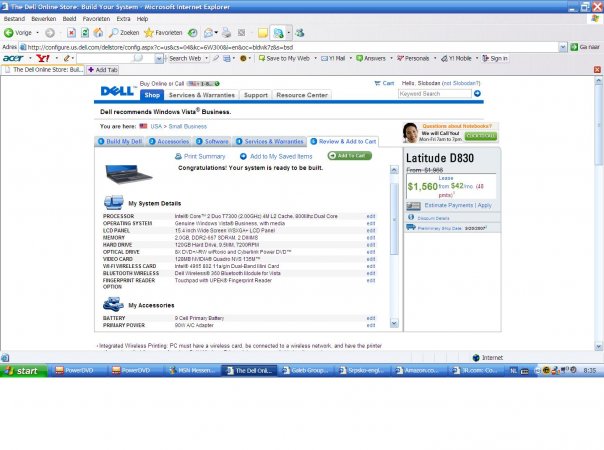Click the Small Business breadcrumb link
The height and width of the screenshot is (450, 604).
188,126
